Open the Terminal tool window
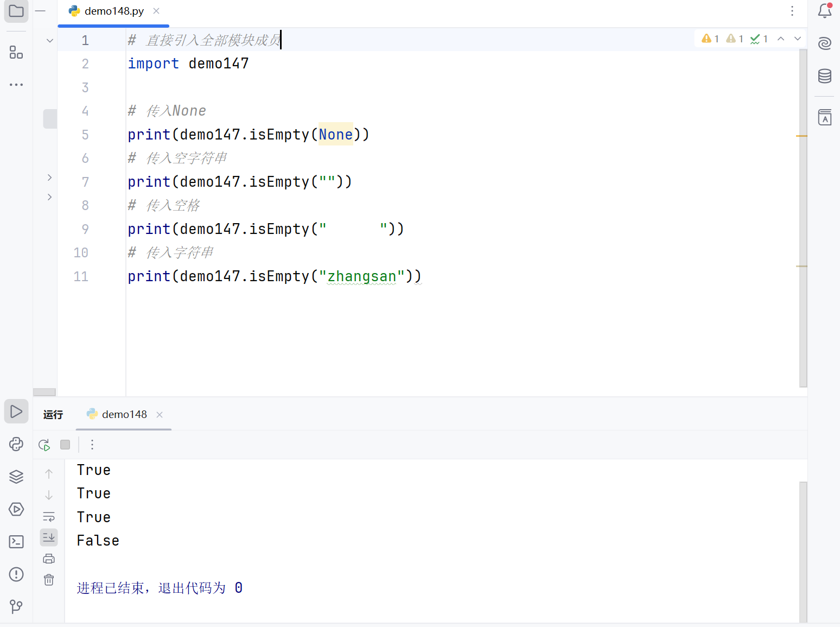 (x=16, y=542)
